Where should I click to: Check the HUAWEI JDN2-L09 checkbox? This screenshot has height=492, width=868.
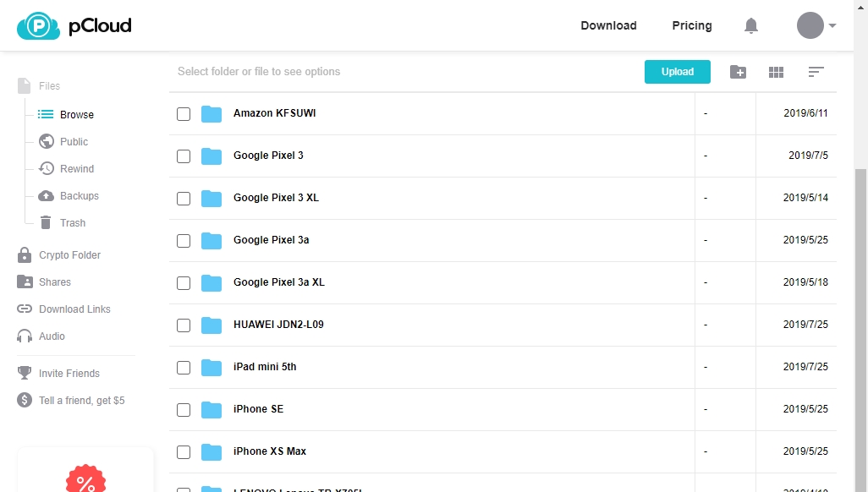[184, 325]
